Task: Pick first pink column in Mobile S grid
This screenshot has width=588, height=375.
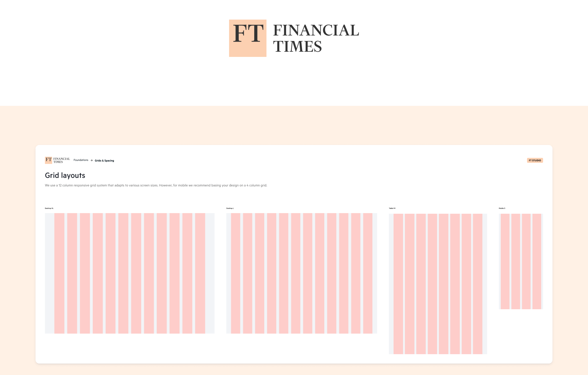Action: point(505,262)
